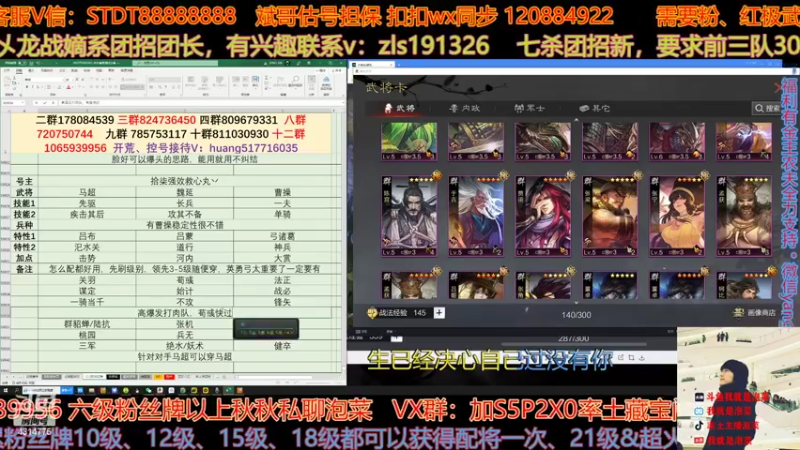Screen dimensions: 800x450
Task: Select the dark-haired scholar general card
Action: [409, 216]
